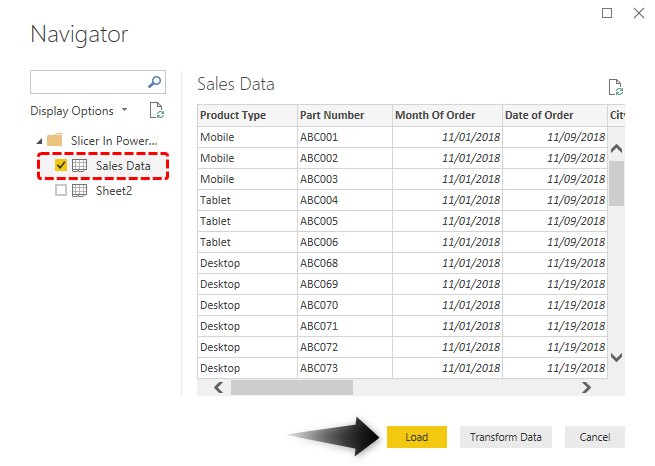Click the Date of Order column header
The image size is (655, 466).
pos(555,115)
